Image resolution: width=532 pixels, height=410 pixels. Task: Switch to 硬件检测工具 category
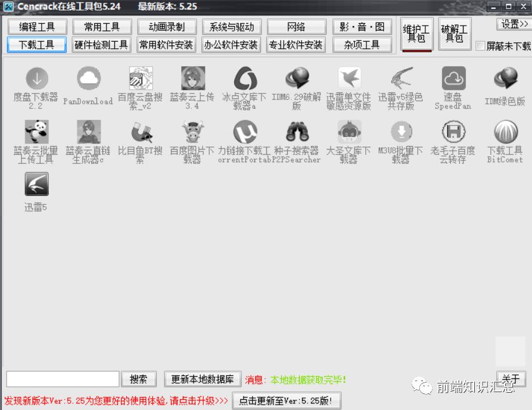pyautogui.click(x=101, y=45)
